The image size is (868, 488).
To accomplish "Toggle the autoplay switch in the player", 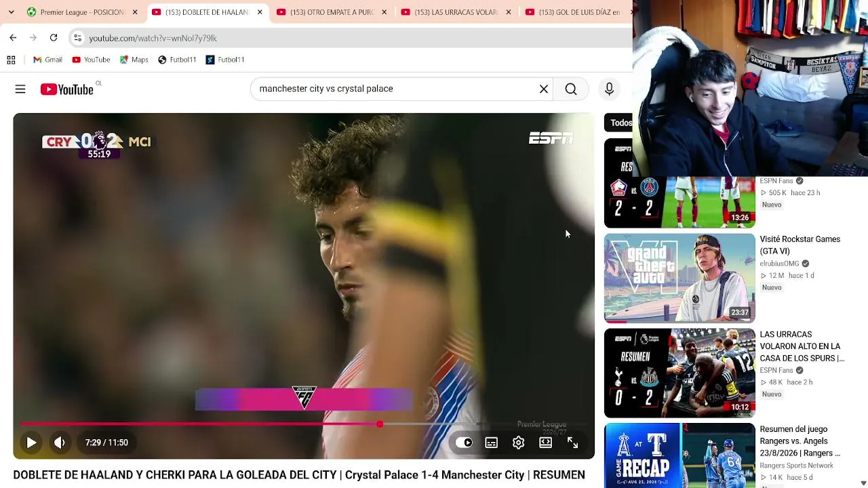I will [x=464, y=443].
